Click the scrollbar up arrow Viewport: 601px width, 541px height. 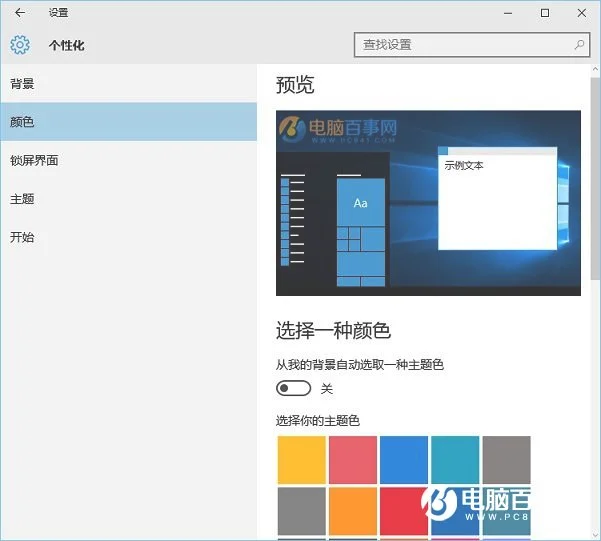coord(595,69)
